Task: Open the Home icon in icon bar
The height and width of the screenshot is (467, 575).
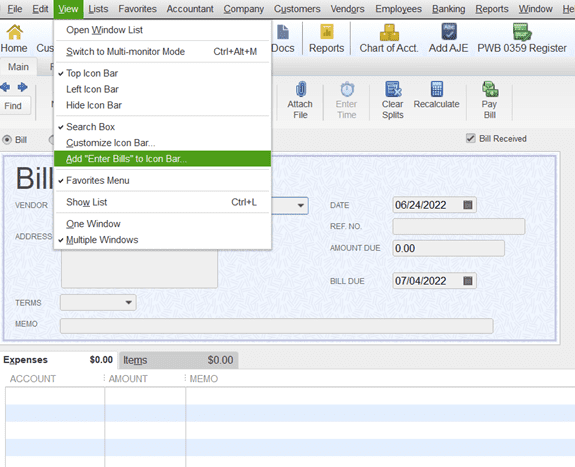Action: coord(14,39)
